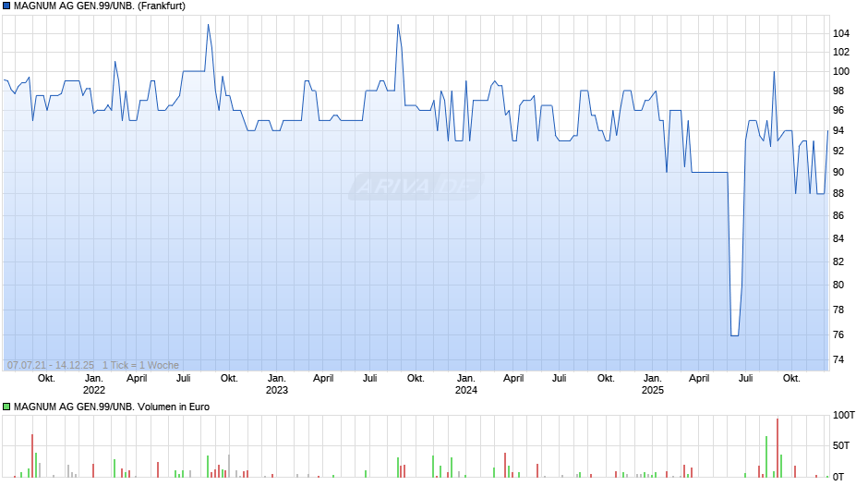Click the 92 price axis label
This screenshot has width=868, height=486.
(x=838, y=151)
